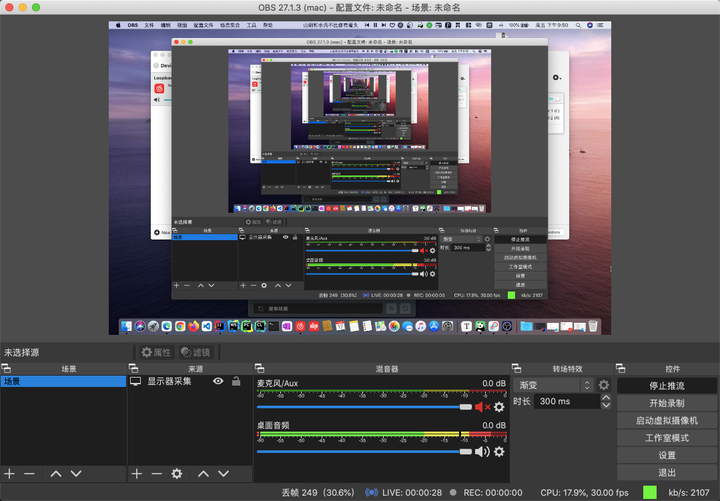The height and width of the screenshot is (501, 720).
Task: Click the REC: 00:00:00 status text
Action: point(493,493)
